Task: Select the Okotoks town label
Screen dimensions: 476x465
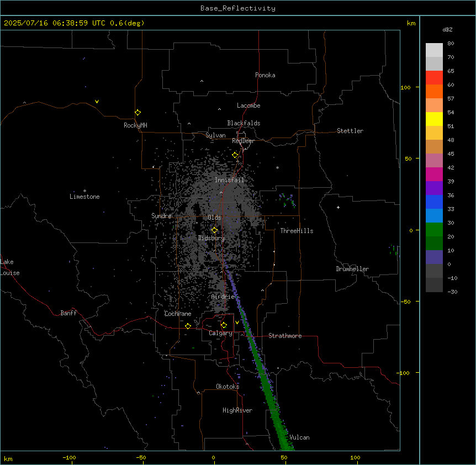Action: coord(228,387)
